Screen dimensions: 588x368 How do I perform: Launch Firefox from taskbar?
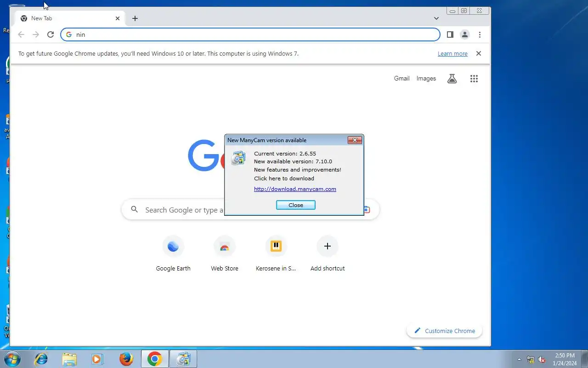(126, 359)
